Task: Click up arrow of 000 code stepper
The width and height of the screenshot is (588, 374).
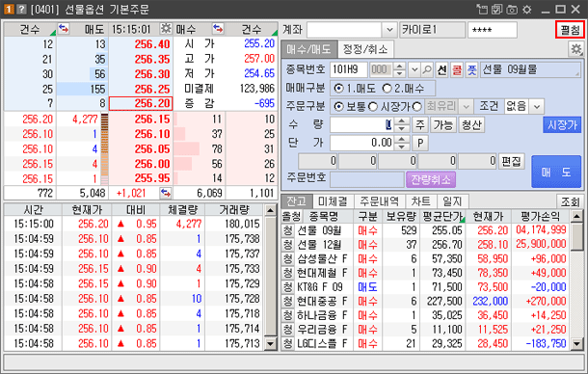Action: click(x=400, y=66)
